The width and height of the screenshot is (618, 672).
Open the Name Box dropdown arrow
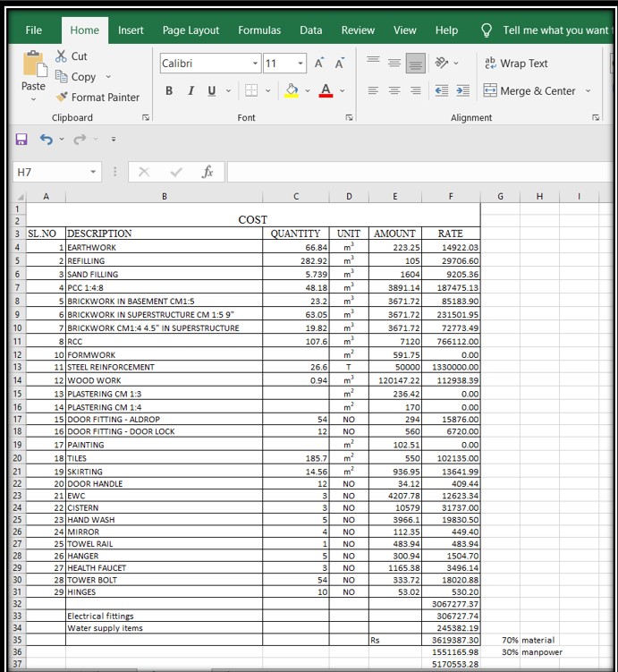click(x=92, y=172)
